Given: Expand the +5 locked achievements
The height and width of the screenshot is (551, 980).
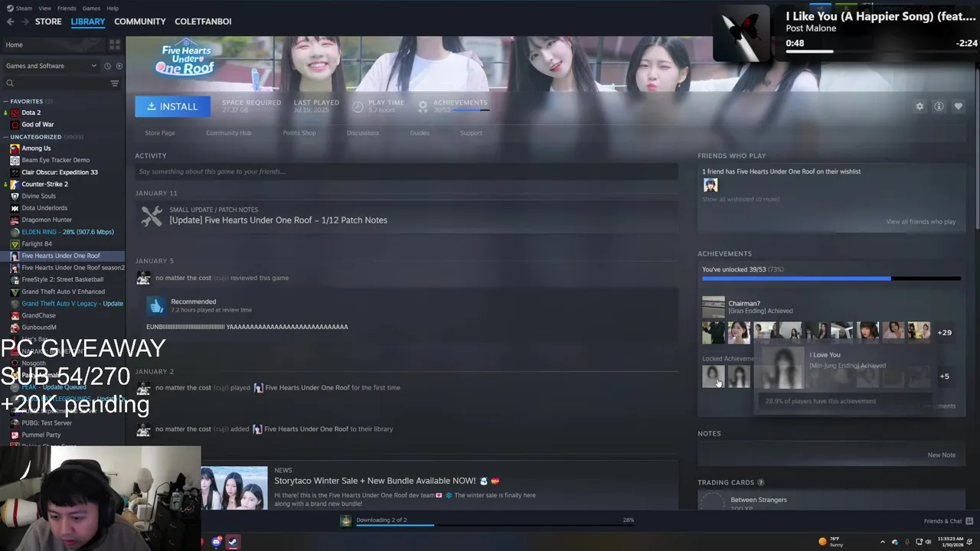Looking at the screenshot, I should 944,376.
